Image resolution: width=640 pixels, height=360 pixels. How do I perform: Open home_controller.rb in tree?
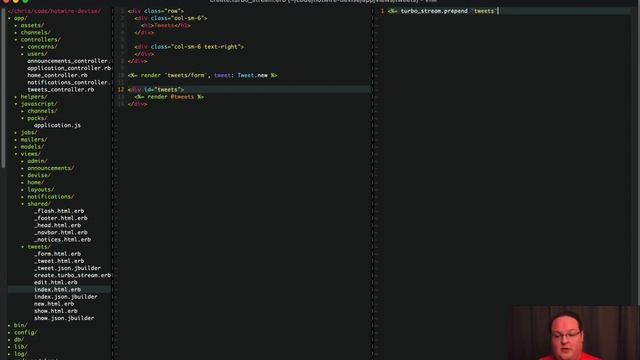(x=57, y=76)
